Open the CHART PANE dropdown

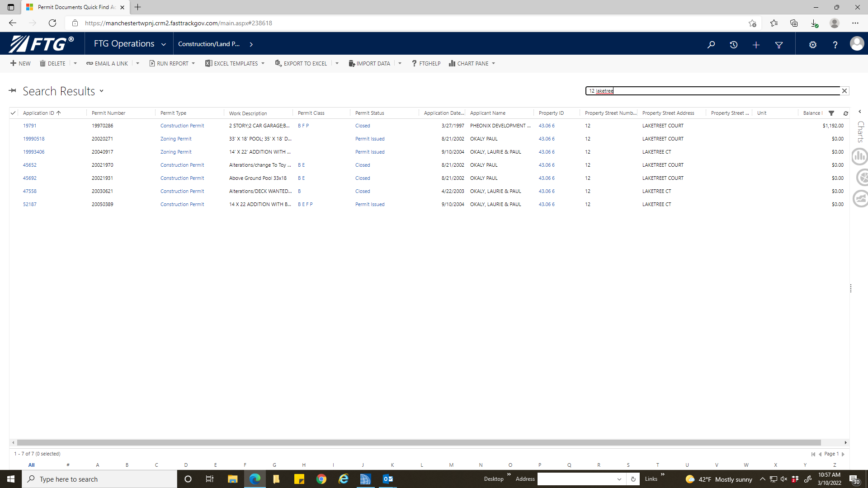(472, 64)
